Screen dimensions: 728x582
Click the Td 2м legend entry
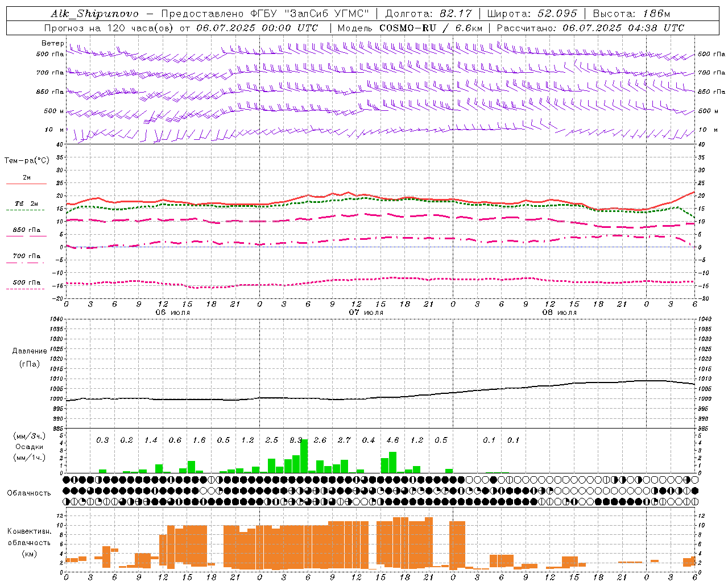click(x=27, y=203)
